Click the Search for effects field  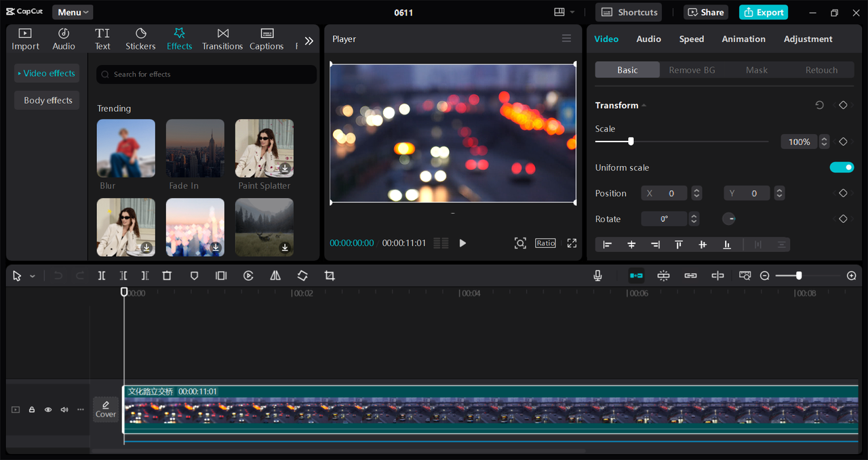tap(206, 75)
